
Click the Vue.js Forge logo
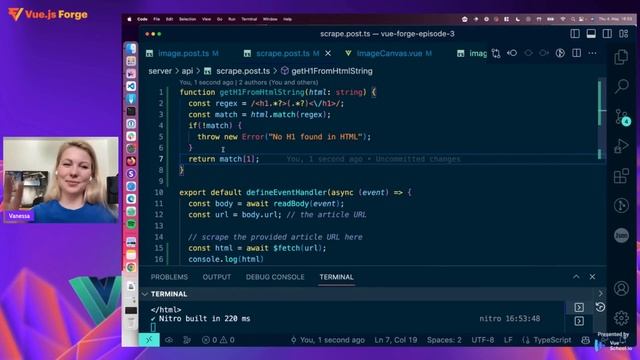pyautogui.click(x=48, y=15)
